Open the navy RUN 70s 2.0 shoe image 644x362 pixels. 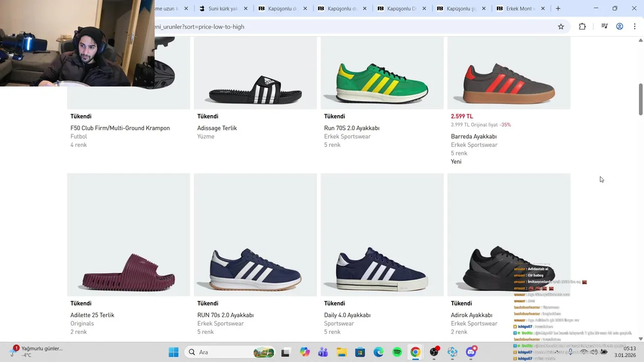click(x=256, y=235)
